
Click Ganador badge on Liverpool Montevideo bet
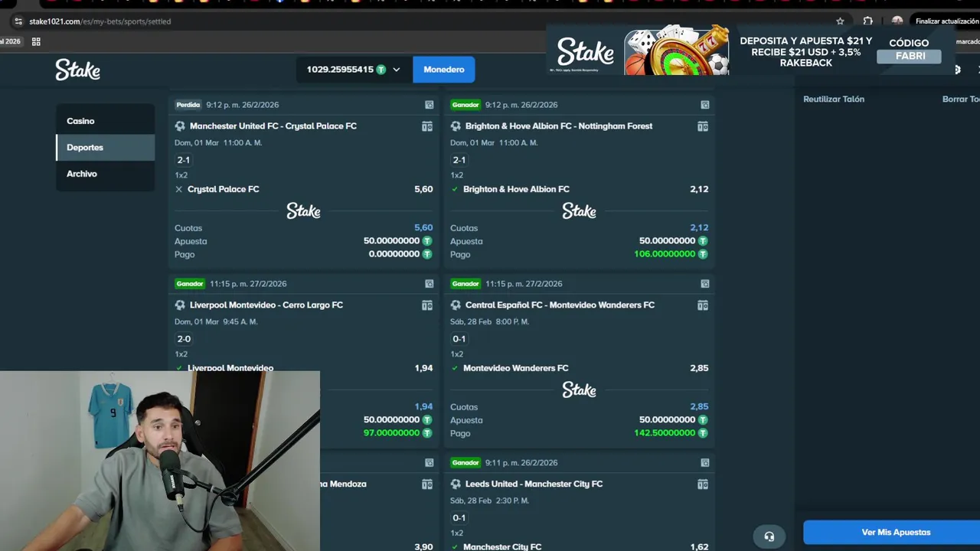[x=190, y=284]
